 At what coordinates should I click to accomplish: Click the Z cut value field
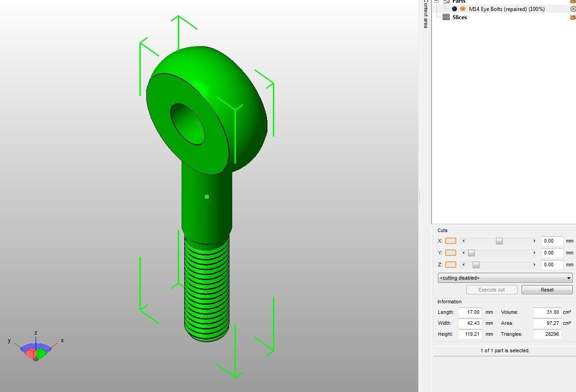(552, 265)
